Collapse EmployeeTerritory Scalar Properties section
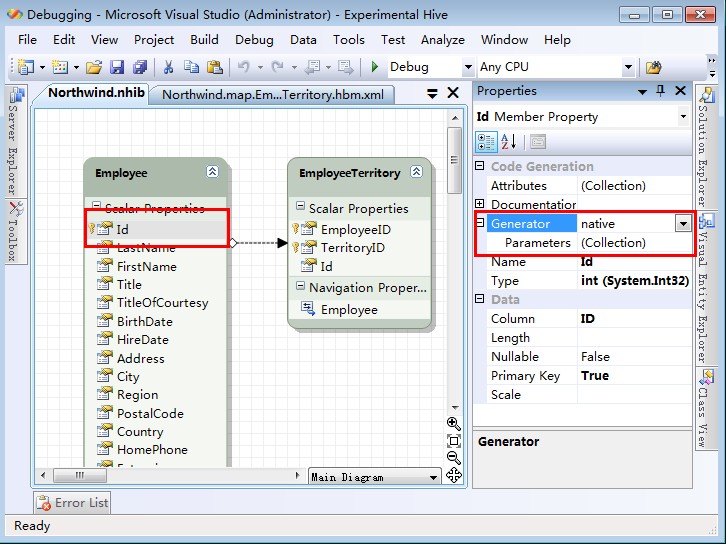 pyautogui.click(x=300, y=206)
